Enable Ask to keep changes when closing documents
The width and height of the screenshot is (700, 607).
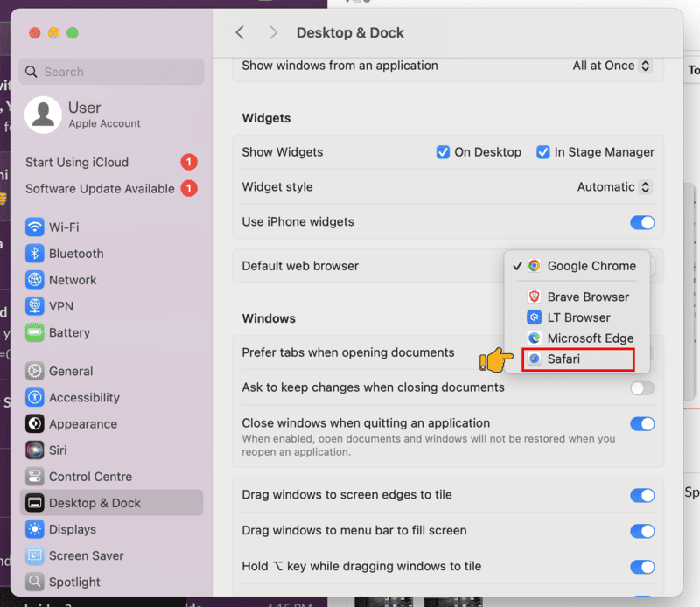pyautogui.click(x=643, y=387)
